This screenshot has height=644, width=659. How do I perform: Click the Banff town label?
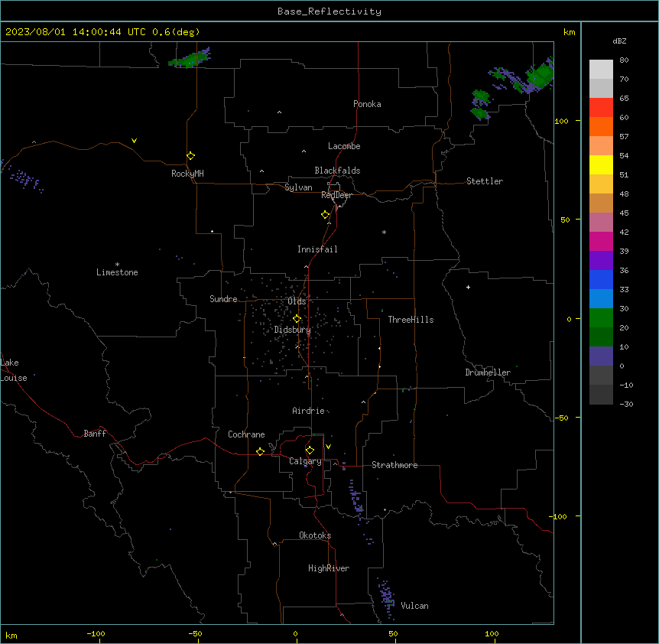pos(95,434)
